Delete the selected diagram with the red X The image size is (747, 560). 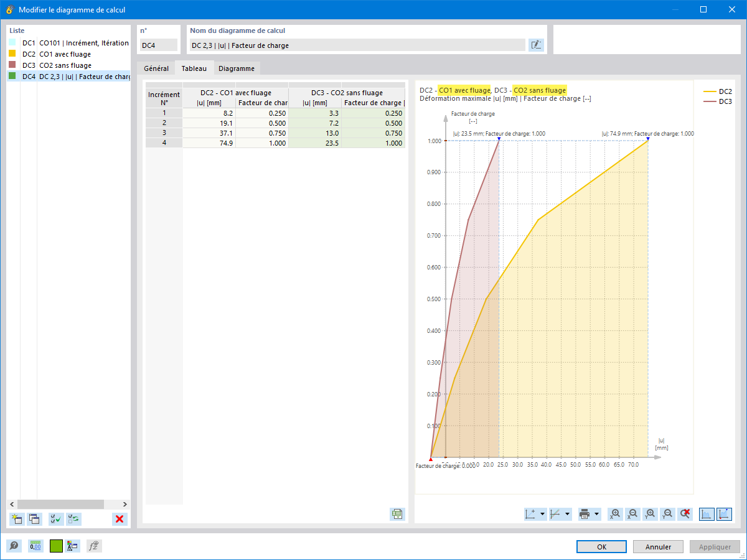tap(120, 519)
